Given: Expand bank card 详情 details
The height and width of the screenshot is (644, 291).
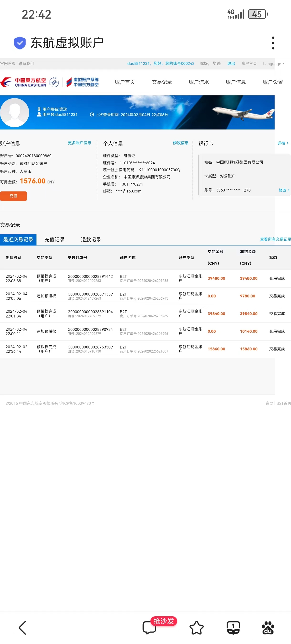Looking at the screenshot, I should [283, 143].
